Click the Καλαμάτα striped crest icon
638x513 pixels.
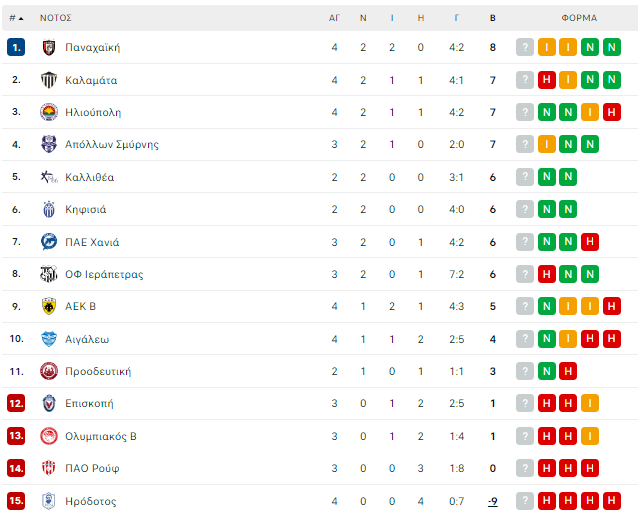49,80
